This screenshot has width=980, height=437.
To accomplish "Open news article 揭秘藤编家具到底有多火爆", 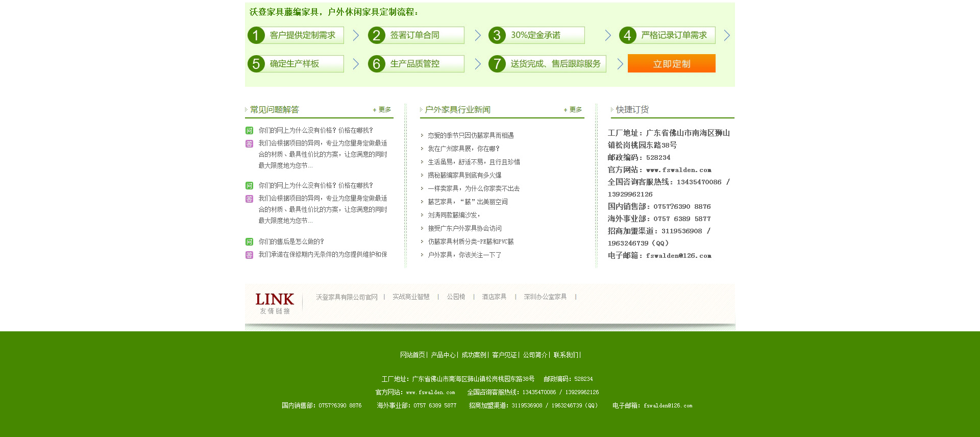I will pyautogui.click(x=464, y=175).
